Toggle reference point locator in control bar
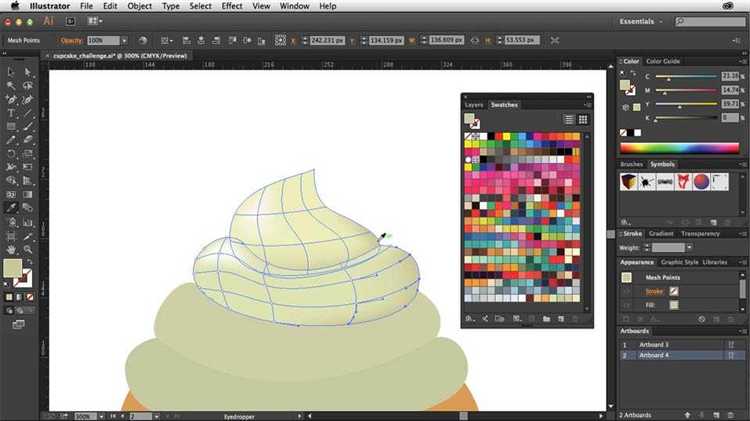 click(280, 41)
